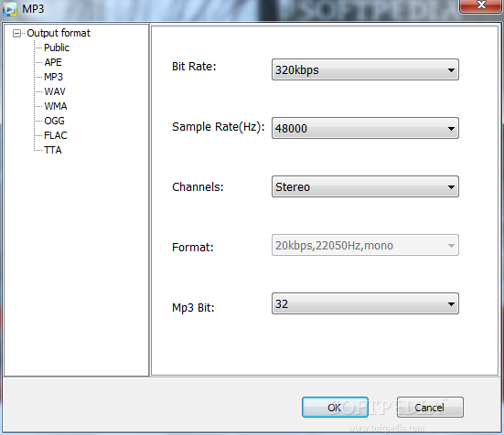Image resolution: width=504 pixels, height=435 pixels.
Task: Open the Bit Rate dropdown showing 320kbps
Action: [x=365, y=69]
